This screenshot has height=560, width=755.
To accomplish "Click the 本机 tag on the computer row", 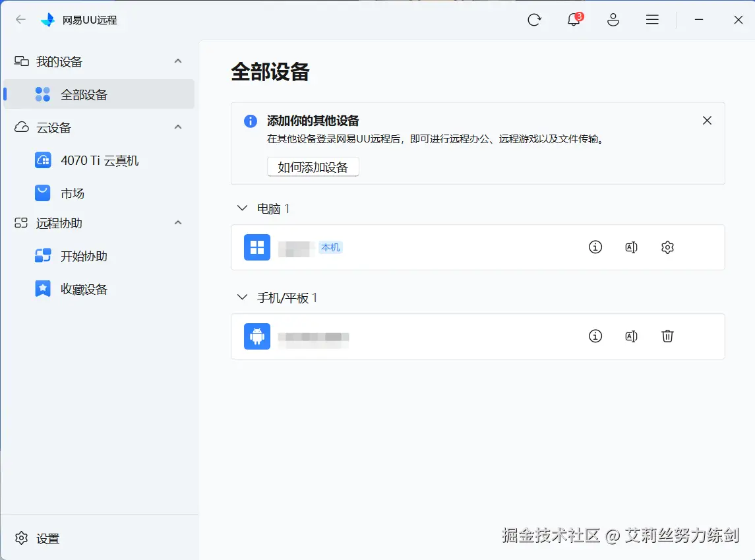I will [330, 247].
